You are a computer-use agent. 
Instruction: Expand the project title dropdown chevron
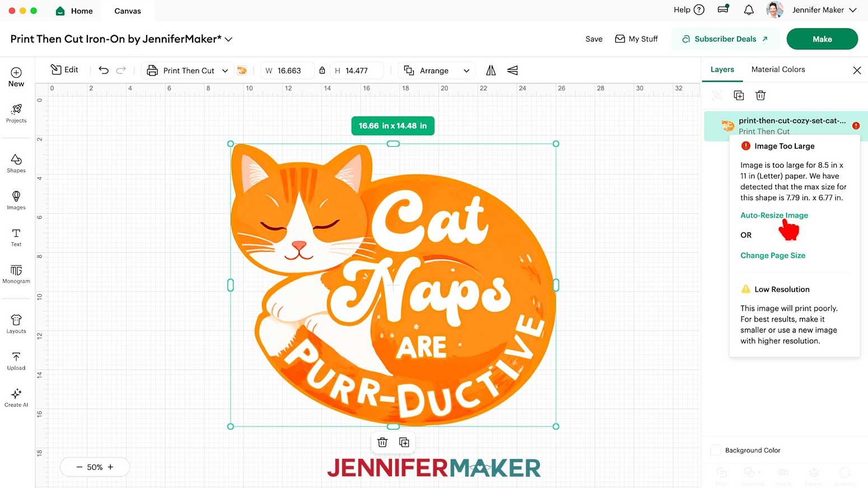(x=228, y=39)
